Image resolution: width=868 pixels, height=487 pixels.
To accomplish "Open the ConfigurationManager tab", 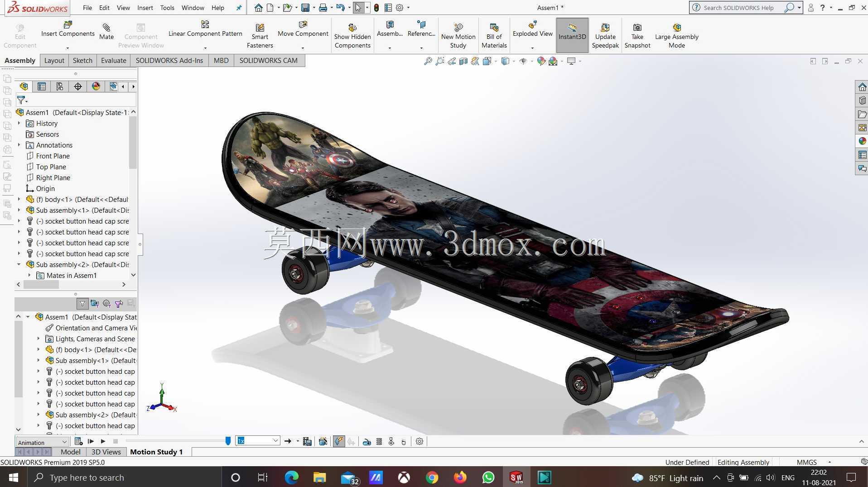I will click(60, 86).
